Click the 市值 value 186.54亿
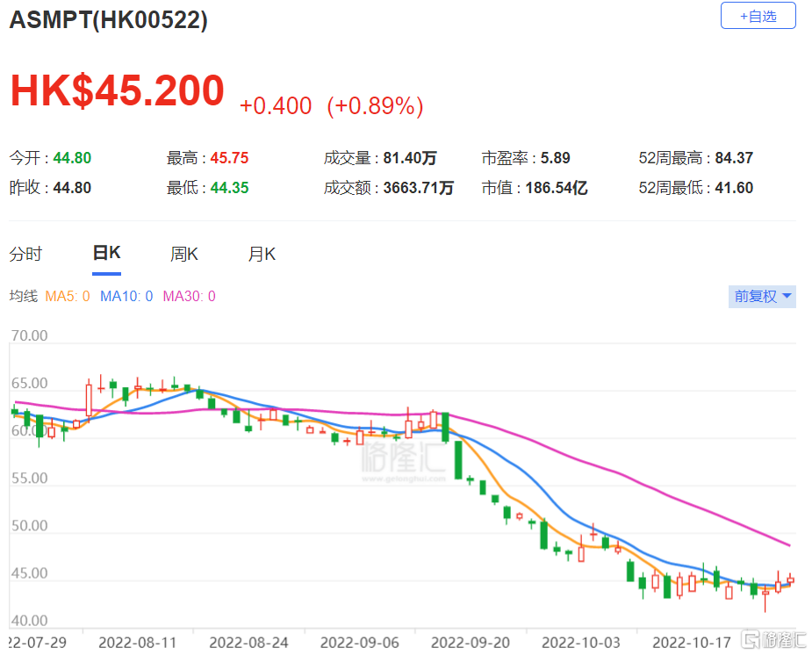This screenshot has width=812, height=655. pos(557,187)
